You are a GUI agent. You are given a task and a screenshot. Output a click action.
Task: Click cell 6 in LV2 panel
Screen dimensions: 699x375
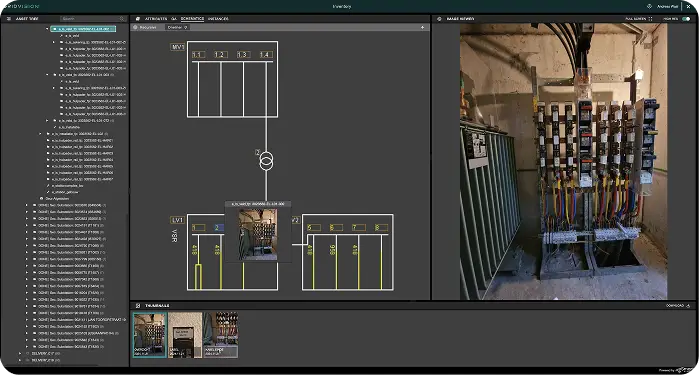pyautogui.click(x=336, y=227)
